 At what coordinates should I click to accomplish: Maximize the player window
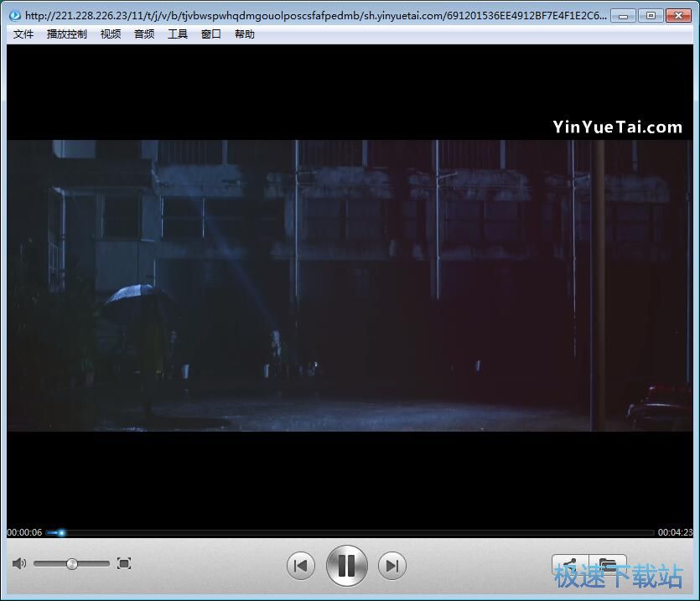tap(651, 16)
